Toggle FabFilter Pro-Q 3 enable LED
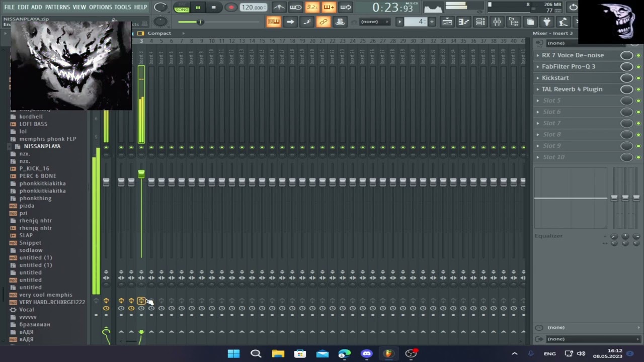 (638, 67)
